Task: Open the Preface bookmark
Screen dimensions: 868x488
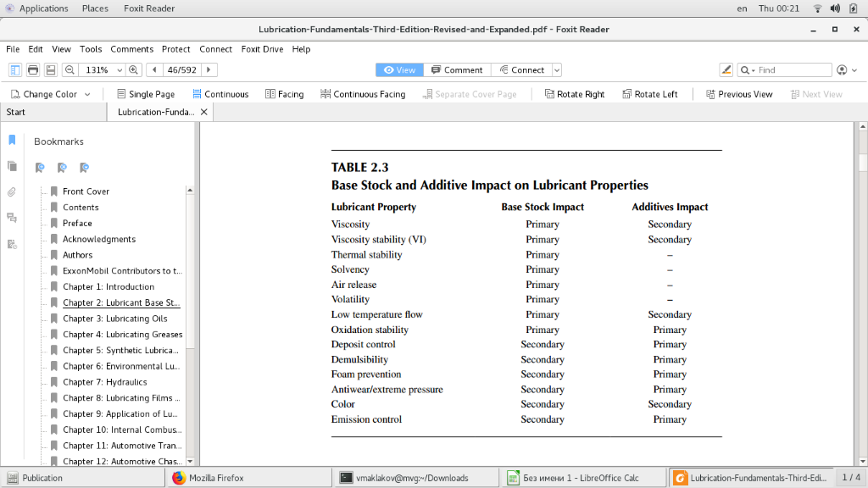Action: 77,223
